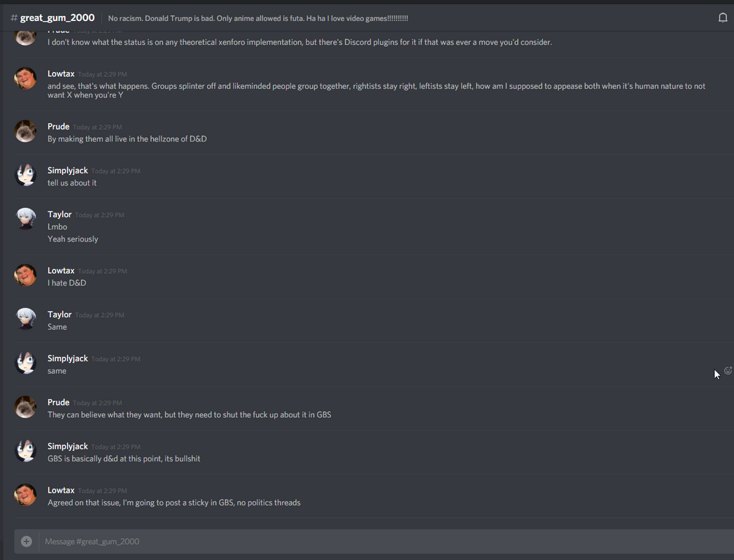Add a reaction with the smiley icon
734x560 pixels.
point(728,370)
